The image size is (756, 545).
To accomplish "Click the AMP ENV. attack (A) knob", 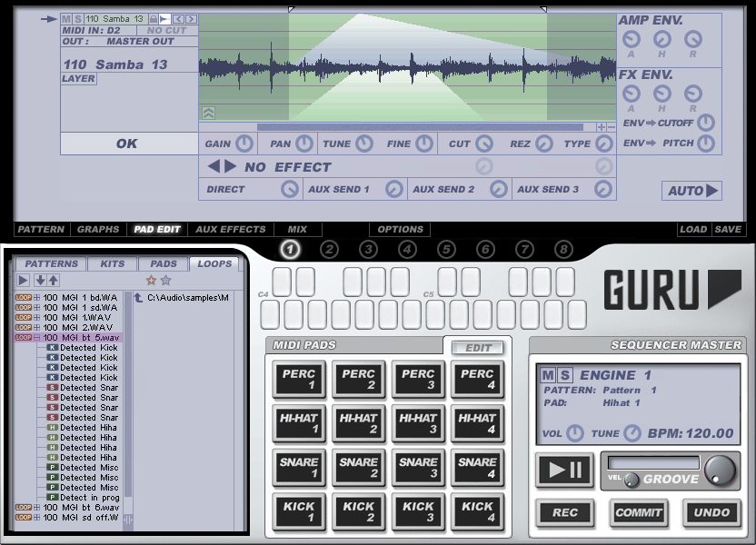I will 632,39.
